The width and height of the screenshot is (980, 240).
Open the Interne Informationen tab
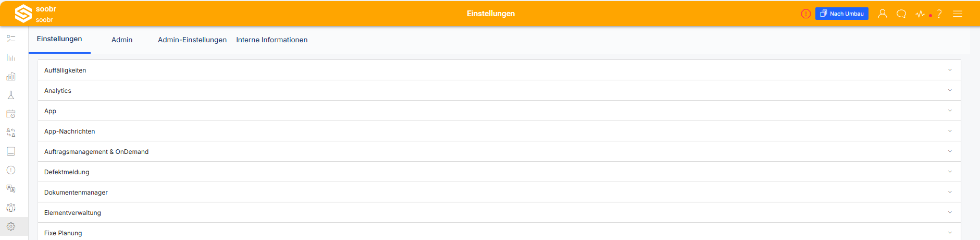(272, 40)
